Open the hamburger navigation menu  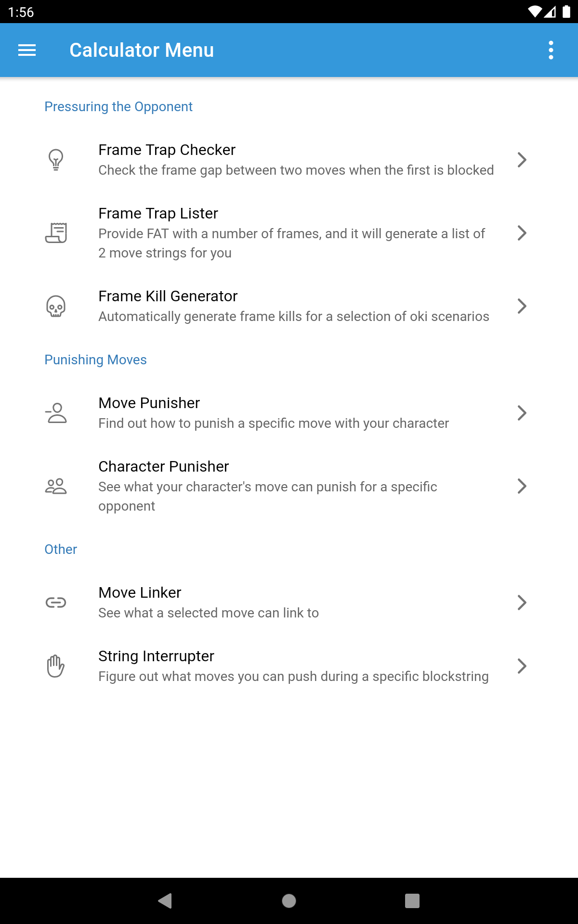27,50
